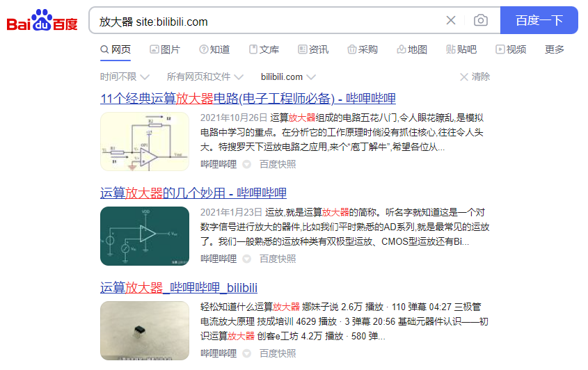
Task: Clear the search box with the X icon
Action: [x=451, y=20]
